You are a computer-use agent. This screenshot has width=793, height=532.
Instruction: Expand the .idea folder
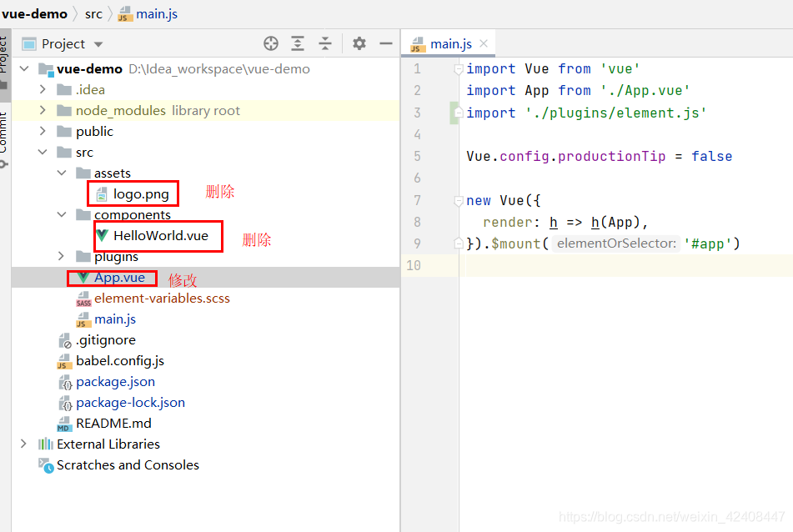(43, 89)
